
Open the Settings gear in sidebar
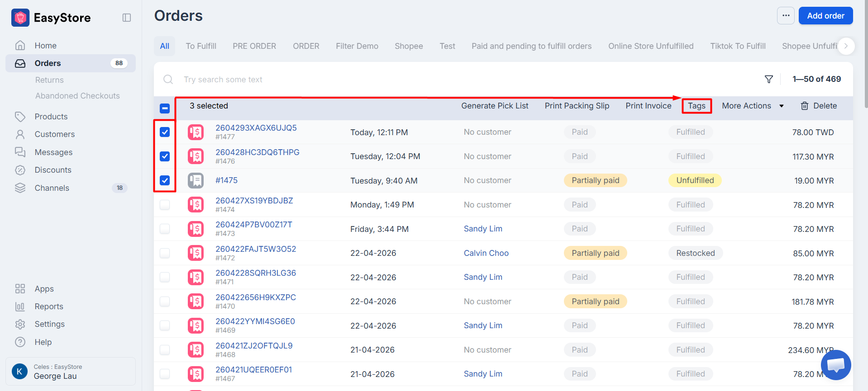pyautogui.click(x=20, y=324)
